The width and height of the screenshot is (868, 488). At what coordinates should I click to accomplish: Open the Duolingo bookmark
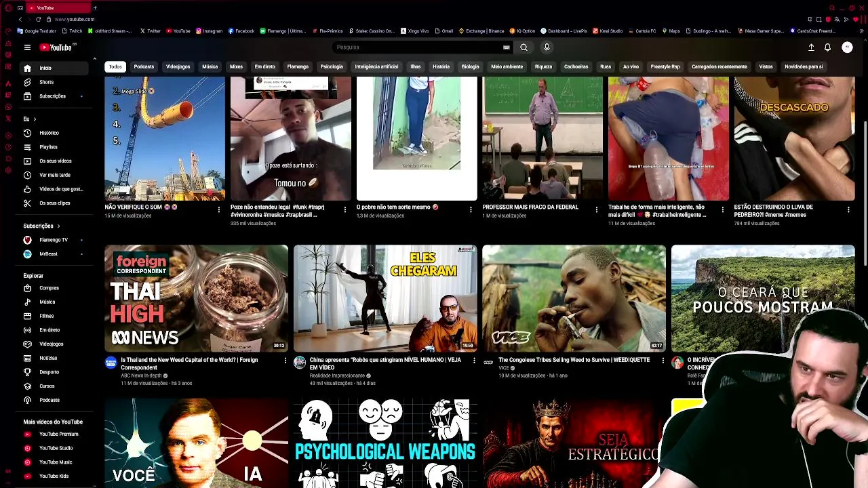(709, 30)
